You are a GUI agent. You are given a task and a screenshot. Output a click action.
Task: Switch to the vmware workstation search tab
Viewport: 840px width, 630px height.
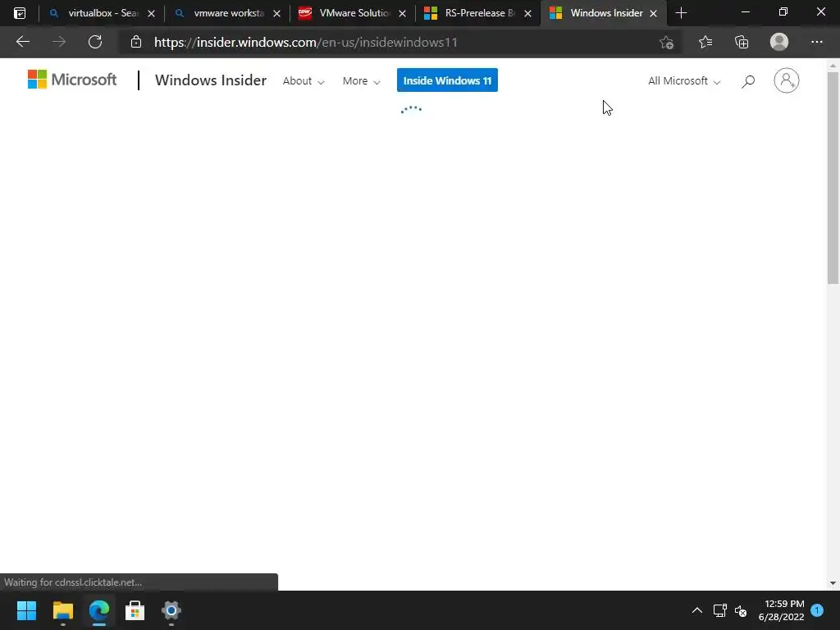226,13
